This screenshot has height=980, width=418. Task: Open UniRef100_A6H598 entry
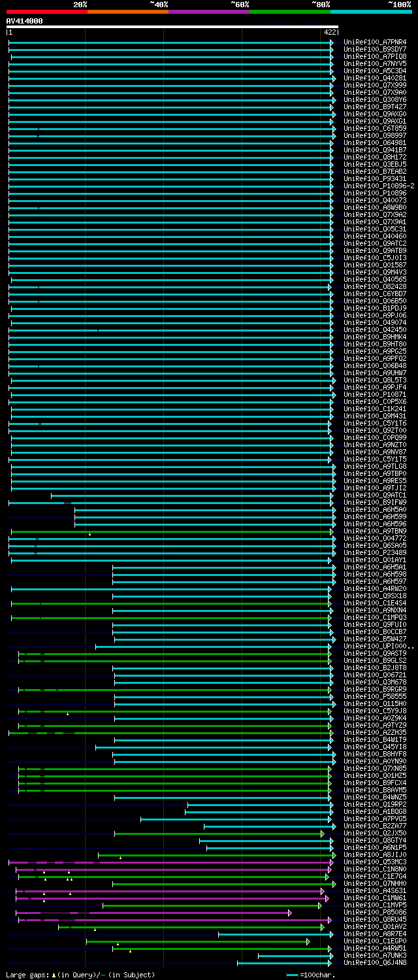coord(375,574)
